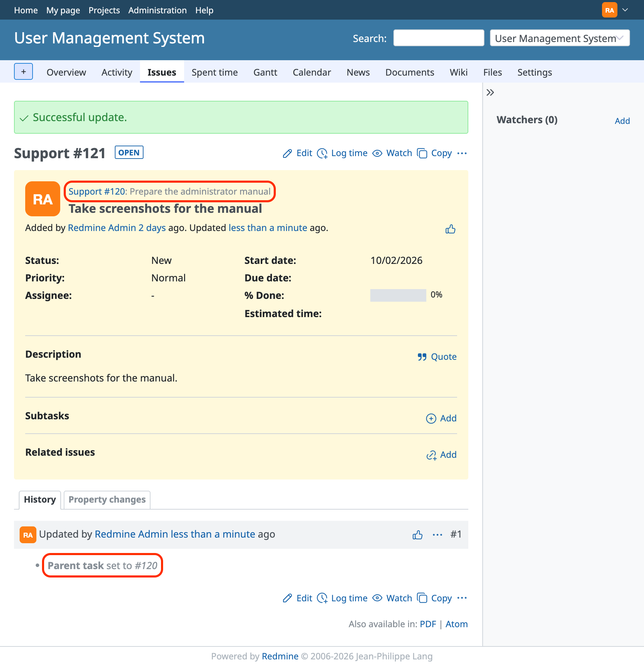Image resolution: width=644 pixels, height=665 pixels.
Task: Add a watcher via sidebar Add link
Action: coord(622,121)
